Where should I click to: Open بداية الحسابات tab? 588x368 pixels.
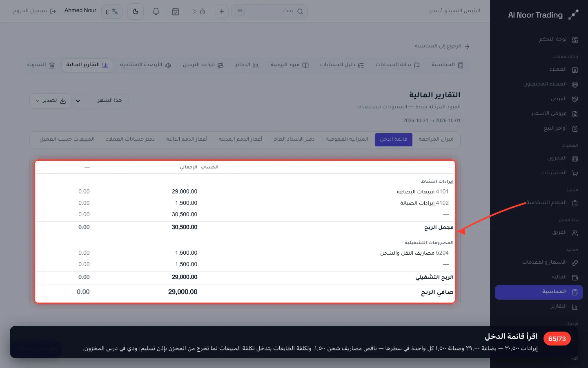point(398,65)
